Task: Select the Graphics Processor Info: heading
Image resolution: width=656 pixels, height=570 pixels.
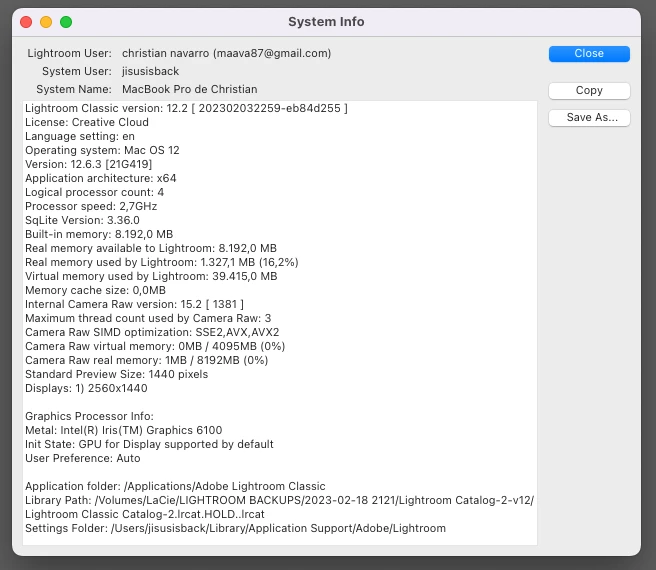Action: pos(90,416)
